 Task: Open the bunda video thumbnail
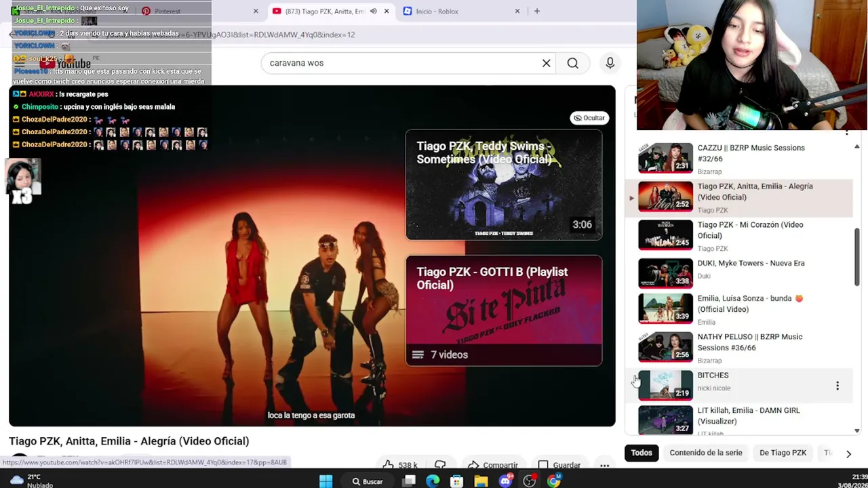[665, 308]
